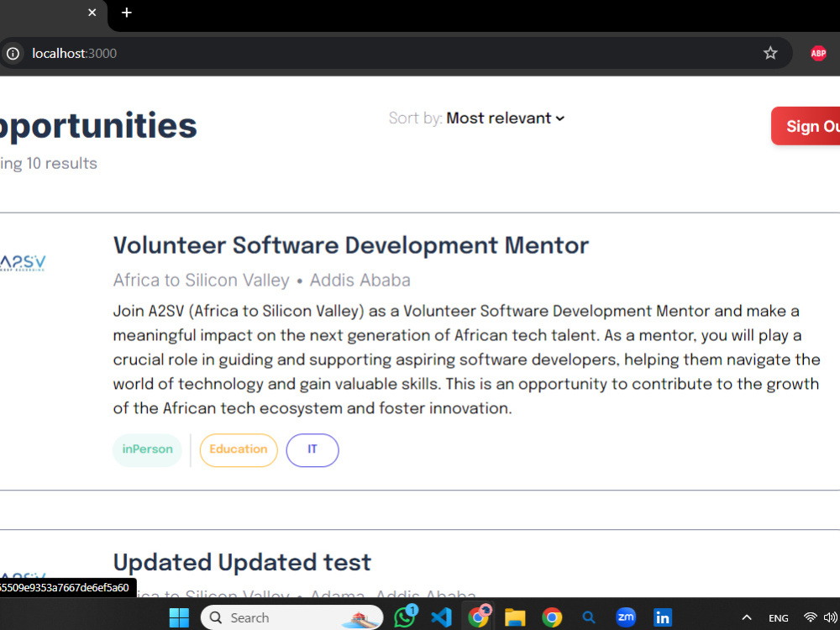Open the Windows Start menu
Image resolution: width=840 pixels, height=630 pixels.
click(x=179, y=617)
